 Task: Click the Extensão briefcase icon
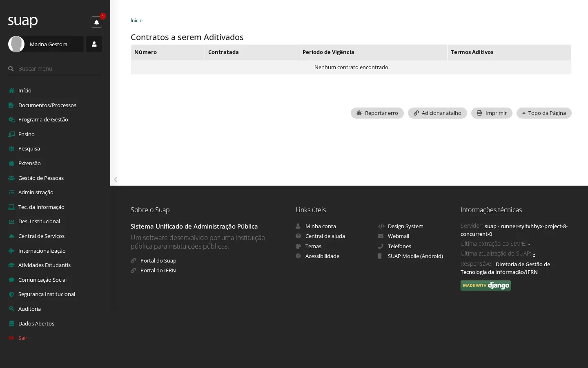[x=11, y=164]
